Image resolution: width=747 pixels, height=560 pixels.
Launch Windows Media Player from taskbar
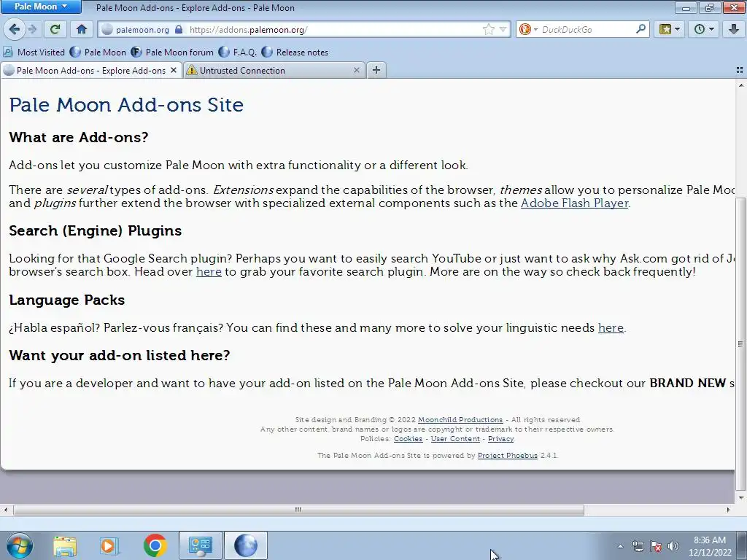coord(109,545)
